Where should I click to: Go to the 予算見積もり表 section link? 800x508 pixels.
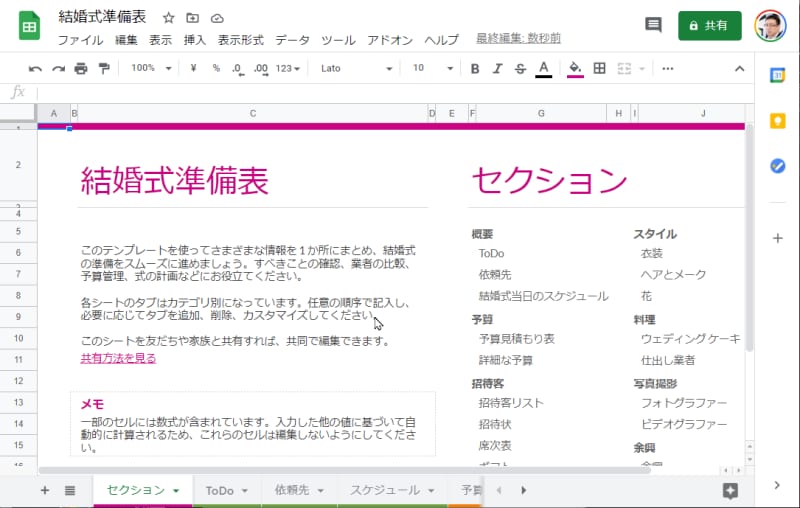516,339
